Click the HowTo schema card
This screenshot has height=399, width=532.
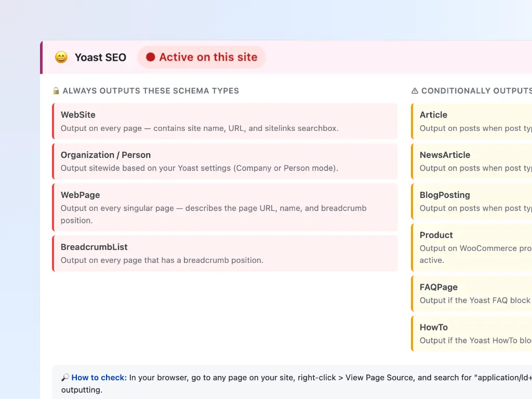[470, 334]
